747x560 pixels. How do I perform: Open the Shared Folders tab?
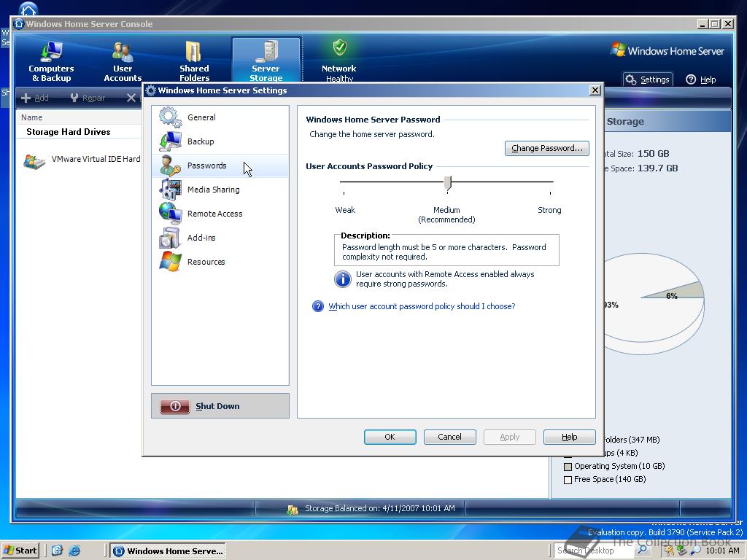194,61
